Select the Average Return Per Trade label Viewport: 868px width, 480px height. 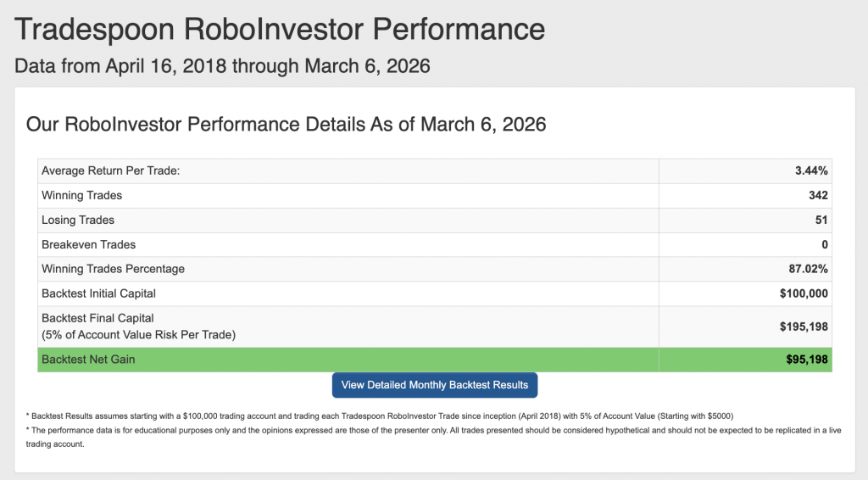(111, 171)
